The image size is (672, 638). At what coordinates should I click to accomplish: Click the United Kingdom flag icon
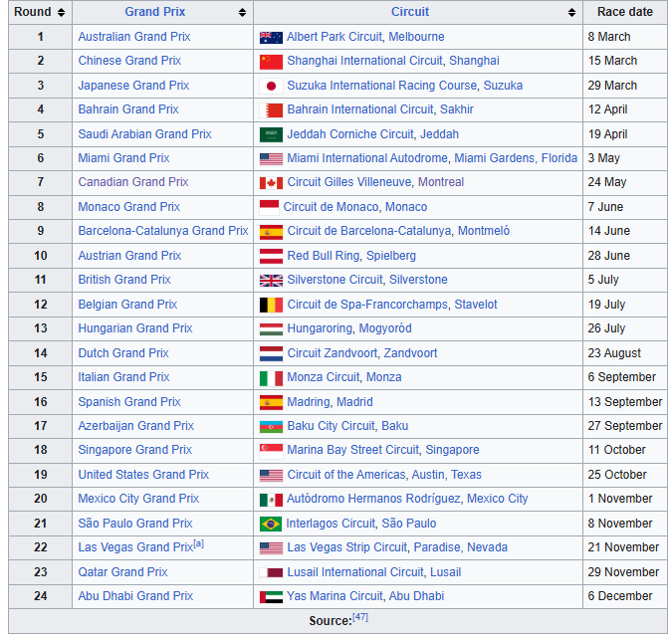(x=271, y=281)
